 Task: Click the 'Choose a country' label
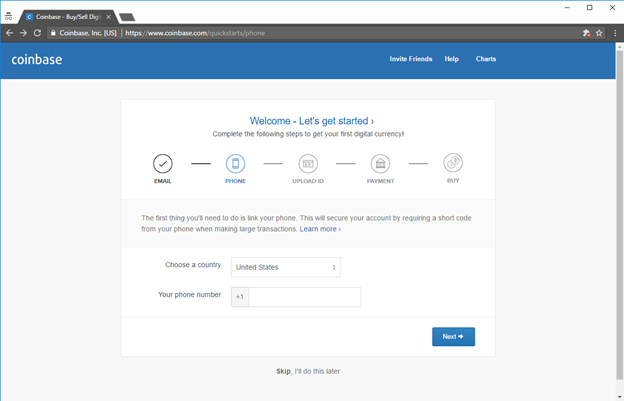pyautogui.click(x=193, y=265)
